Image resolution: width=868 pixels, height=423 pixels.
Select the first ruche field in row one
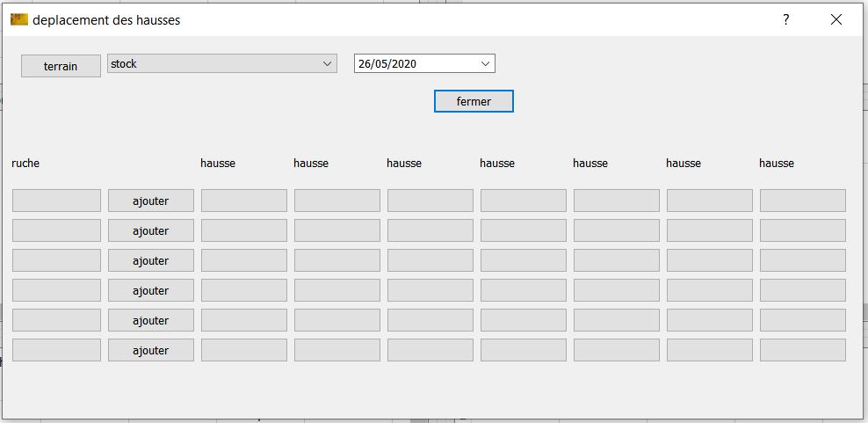(x=56, y=201)
